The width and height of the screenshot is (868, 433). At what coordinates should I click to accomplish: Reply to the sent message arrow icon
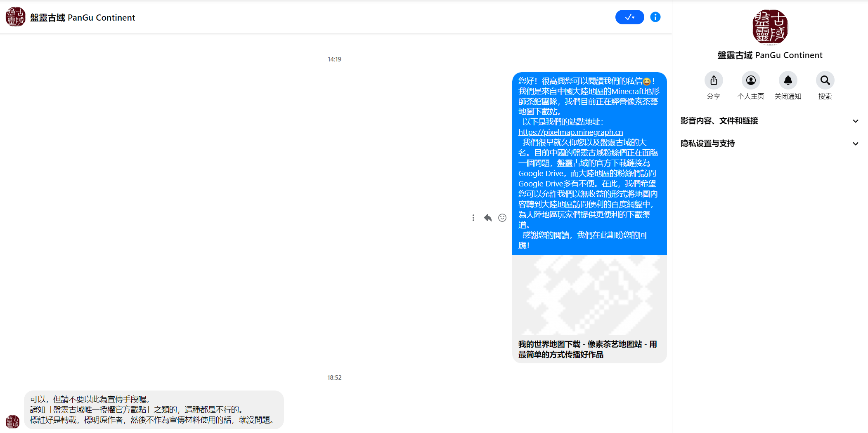click(x=488, y=218)
